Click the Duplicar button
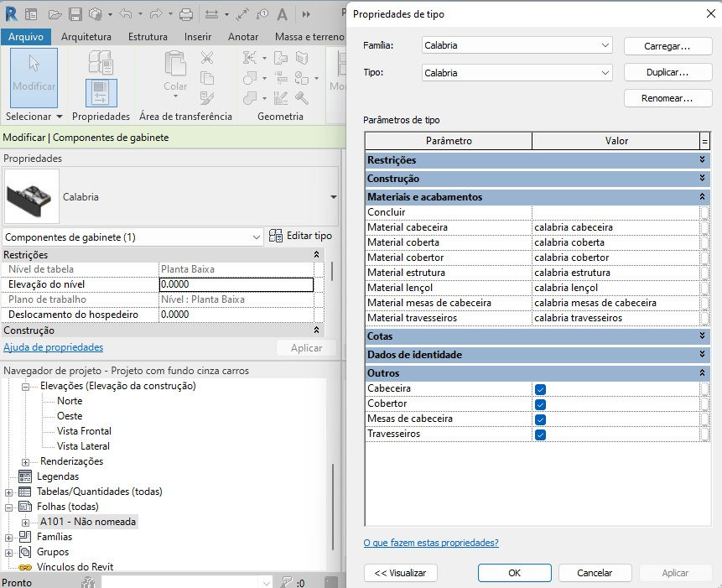722x588 pixels. tap(667, 72)
